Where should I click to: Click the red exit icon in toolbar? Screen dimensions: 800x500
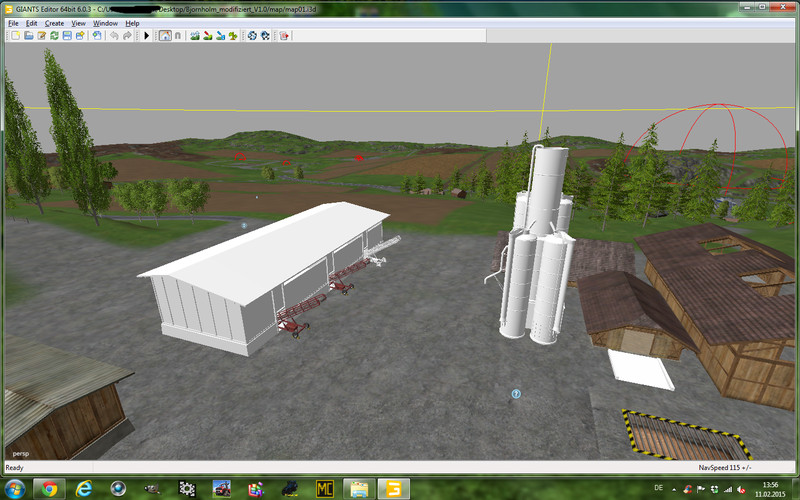[284, 36]
